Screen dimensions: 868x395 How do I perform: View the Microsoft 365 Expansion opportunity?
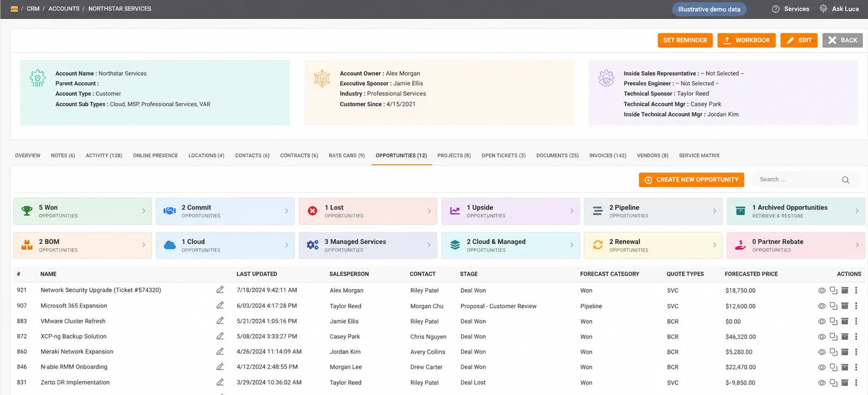pyautogui.click(x=822, y=306)
